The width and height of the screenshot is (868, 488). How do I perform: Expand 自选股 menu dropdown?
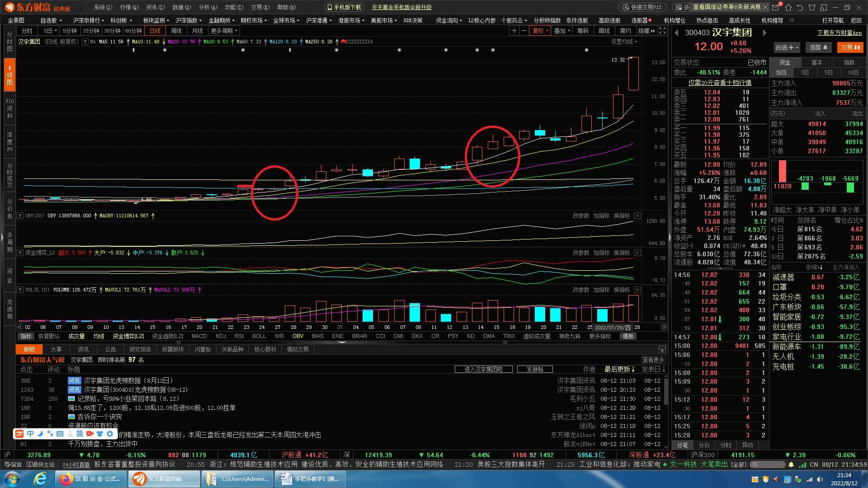[x=51, y=20]
